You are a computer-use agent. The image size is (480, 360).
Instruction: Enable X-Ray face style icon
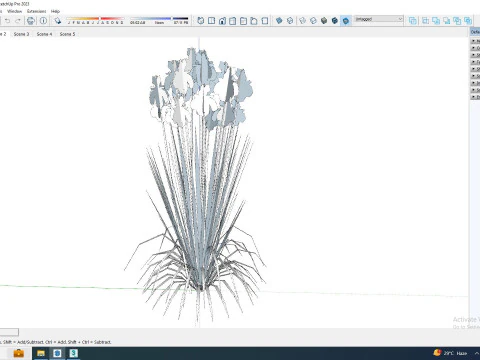pos(279,21)
